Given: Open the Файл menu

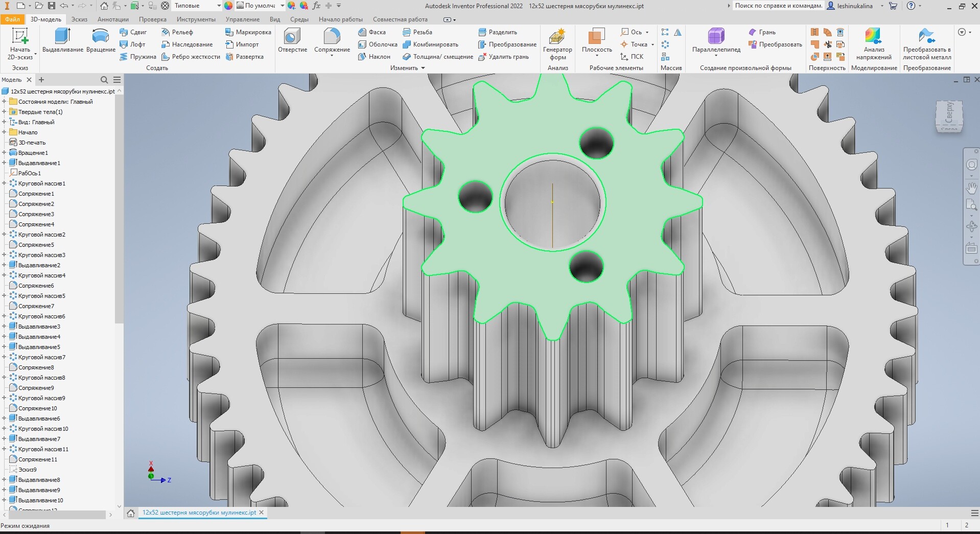Looking at the screenshot, I should (12, 19).
